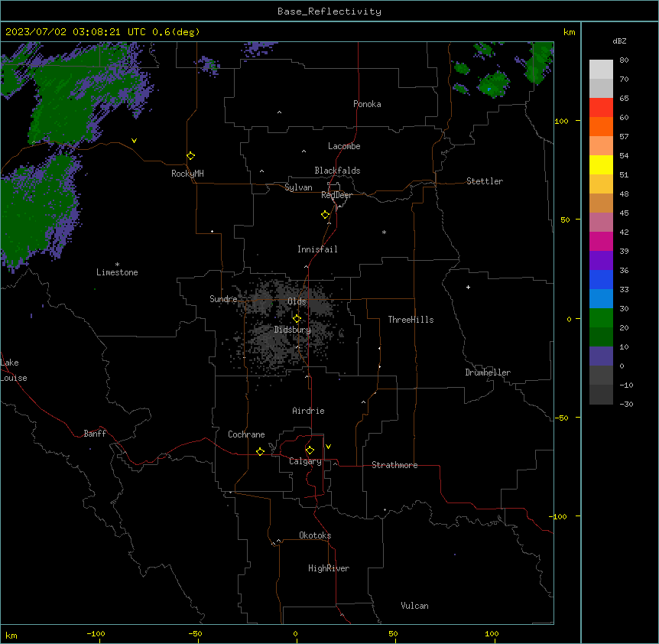Image resolution: width=659 pixels, height=644 pixels.
Task: Select the white 70-80 dBZ legend swatch
Action: click(x=601, y=69)
